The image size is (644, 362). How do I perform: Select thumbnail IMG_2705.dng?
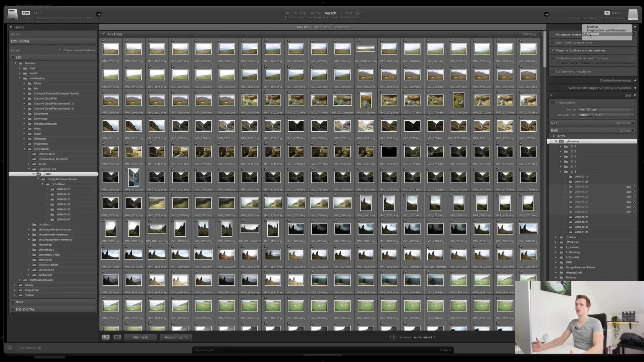(x=366, y=100)
